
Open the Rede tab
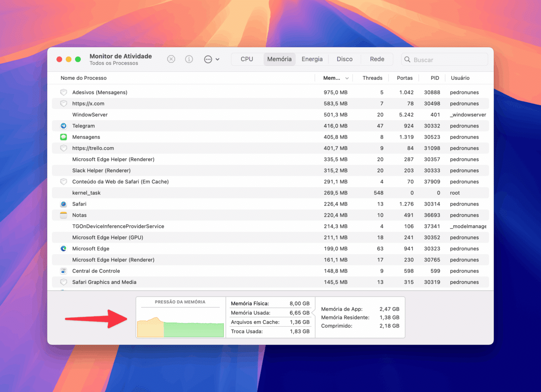(x=377, y=59)
